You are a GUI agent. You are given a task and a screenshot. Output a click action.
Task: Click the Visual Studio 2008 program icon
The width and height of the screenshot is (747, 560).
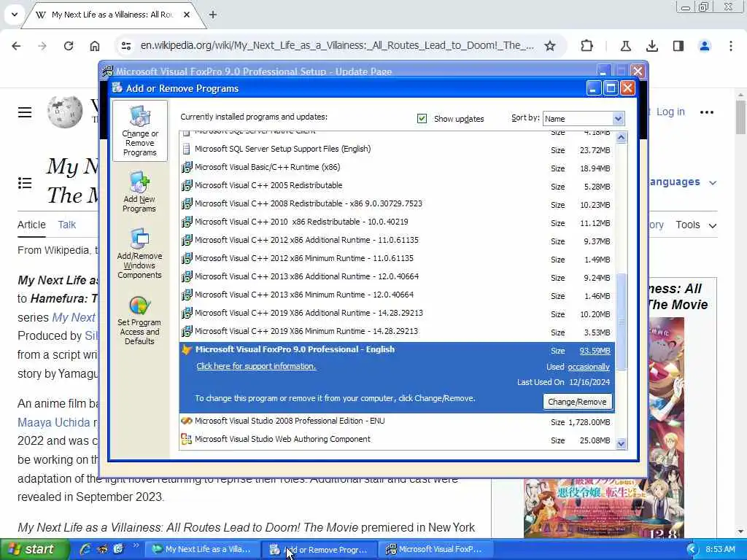coord(186,421)
